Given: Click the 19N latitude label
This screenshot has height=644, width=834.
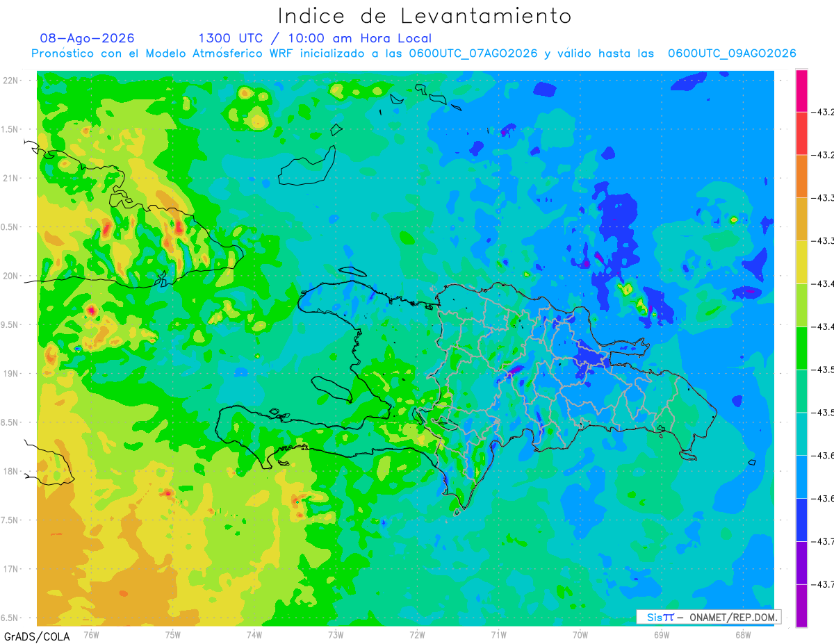Looking at the screenshot, I should (x=10, y=374).
